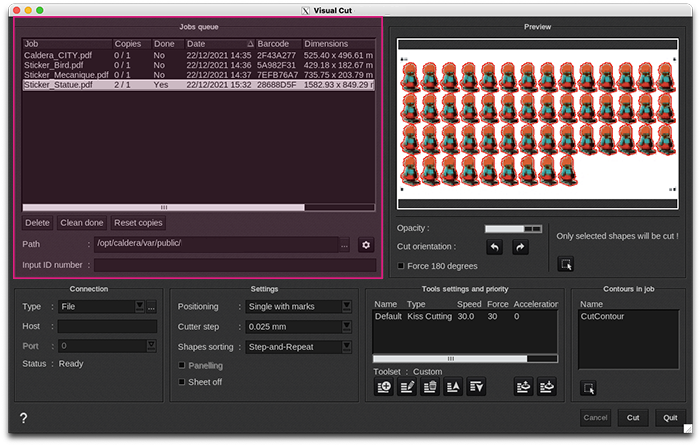700x446 pixels.
Task: Enable the Sheet off option
Action: pos(182,382)
